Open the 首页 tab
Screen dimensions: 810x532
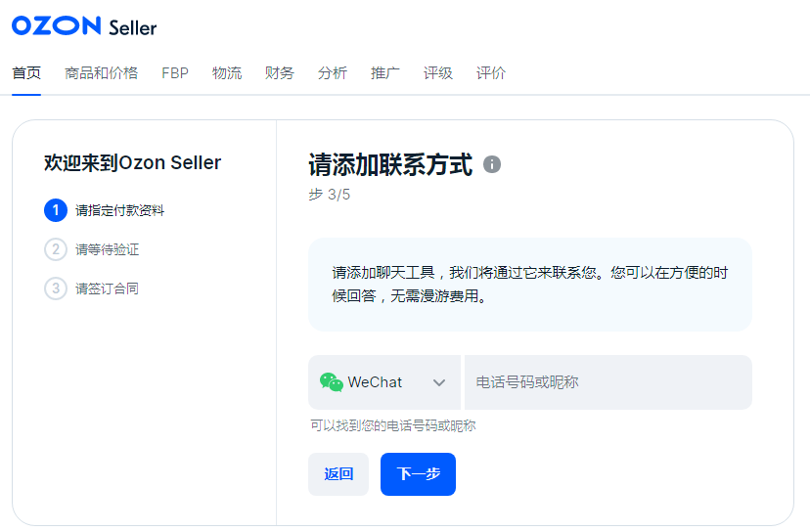point(26,73)
